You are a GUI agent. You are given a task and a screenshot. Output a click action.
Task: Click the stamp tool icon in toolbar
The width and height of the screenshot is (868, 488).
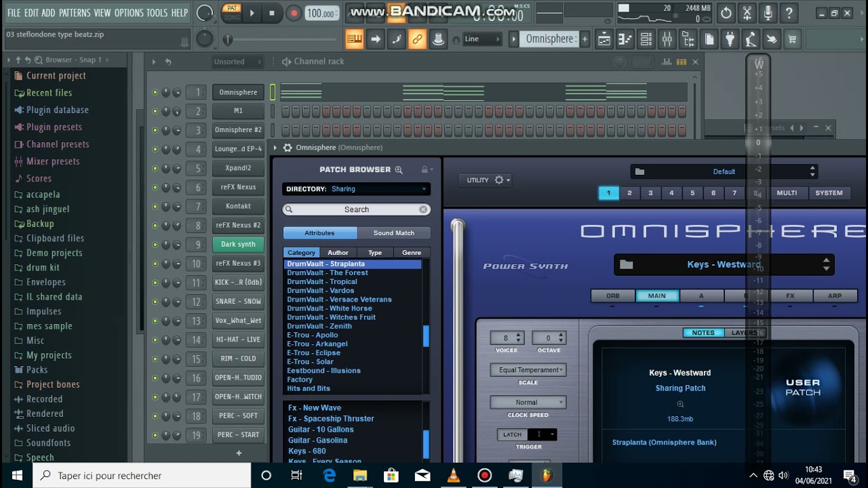pyautogui.click(x=438, y=39)
